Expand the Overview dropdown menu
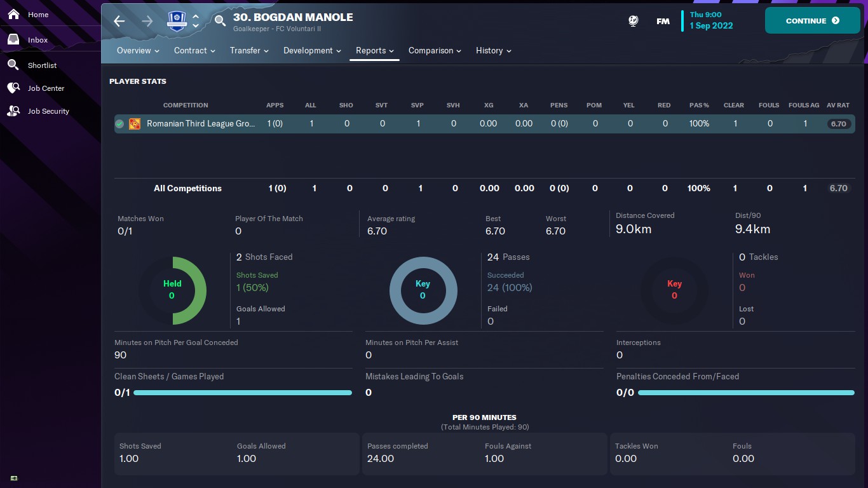The width and height of the screenshot is (868, 488). click(138, 51)
